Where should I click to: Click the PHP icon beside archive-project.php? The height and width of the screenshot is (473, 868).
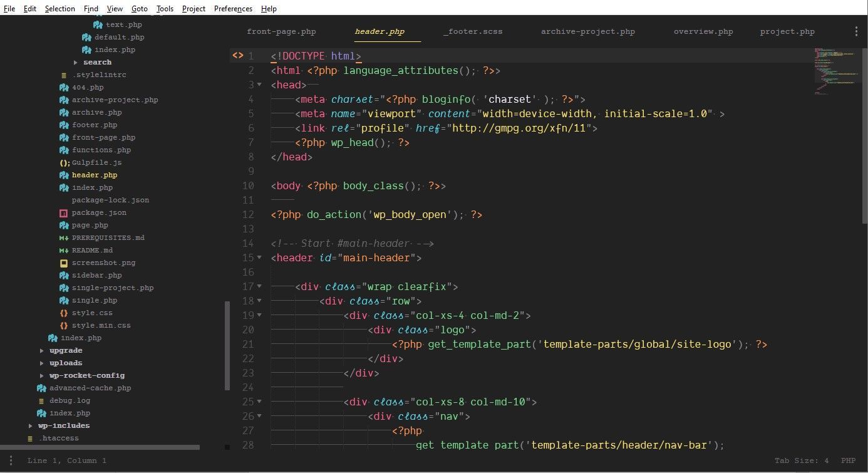(64, 100)
